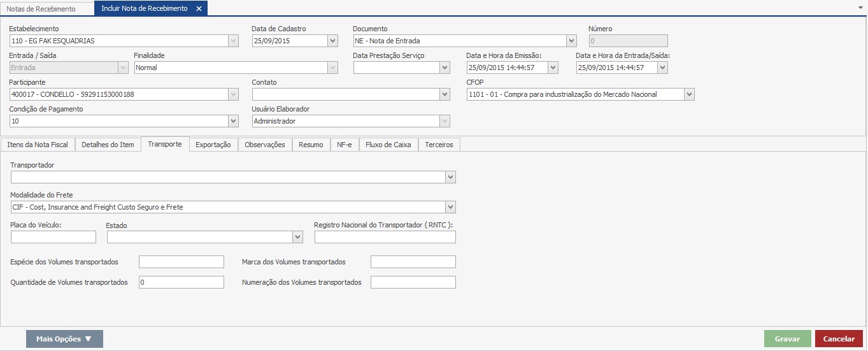868x351 pixels.
Task: Click the Gravar button
Action: click(x=787, y=339)
